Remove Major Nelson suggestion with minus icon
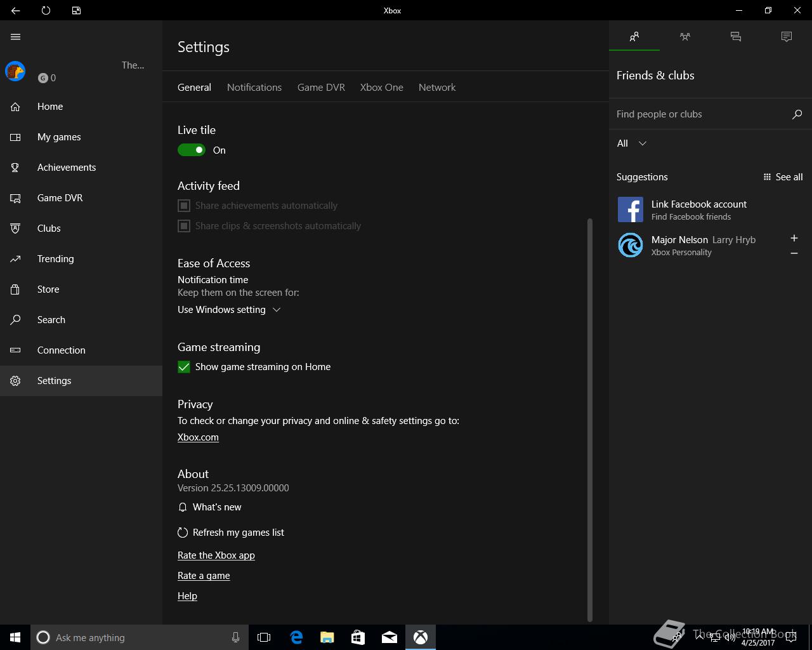Viewport: 812px width, 650px height. [794, 253]
